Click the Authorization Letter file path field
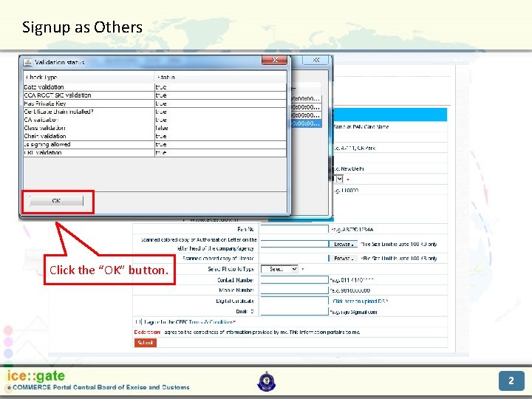The image size is (532, 399). click(x=294, y=244)
